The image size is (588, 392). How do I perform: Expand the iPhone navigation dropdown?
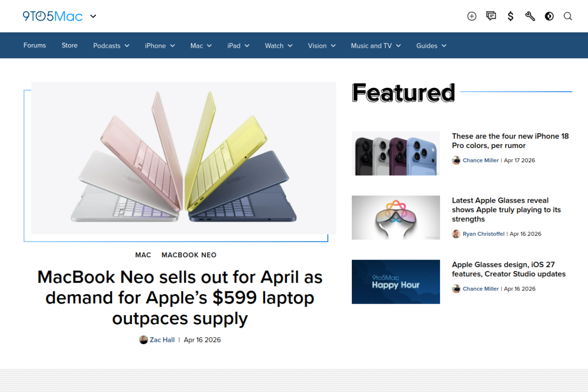(160, 45)
